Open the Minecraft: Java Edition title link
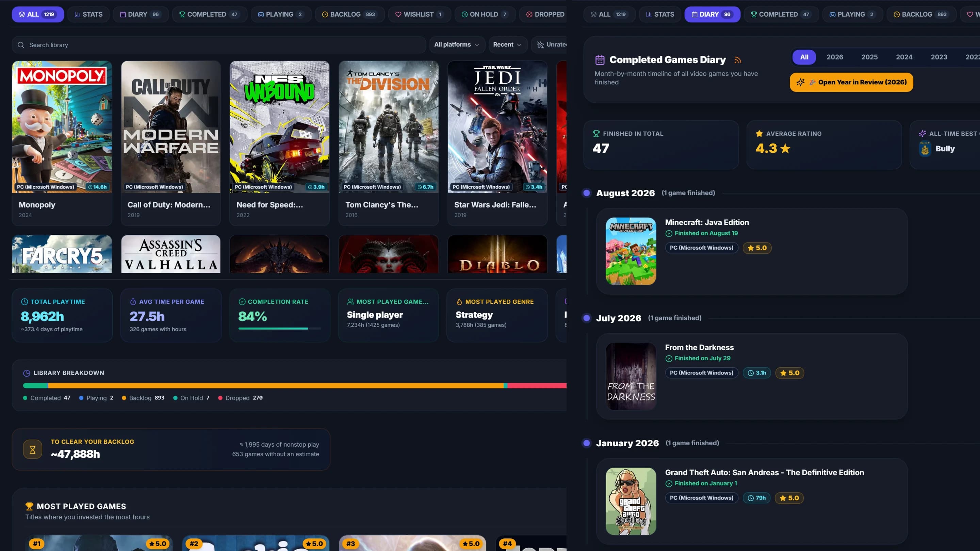This screenshot has width=980, height=551. tap(707, 222)
